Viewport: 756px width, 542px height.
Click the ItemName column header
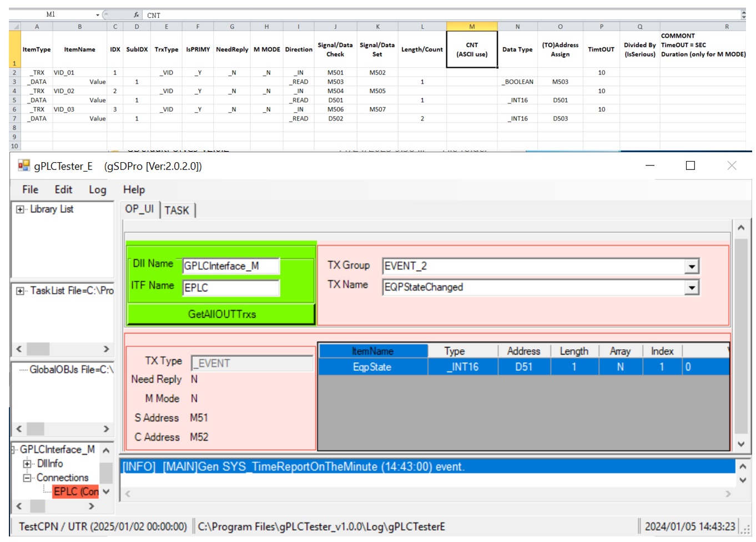373,352
